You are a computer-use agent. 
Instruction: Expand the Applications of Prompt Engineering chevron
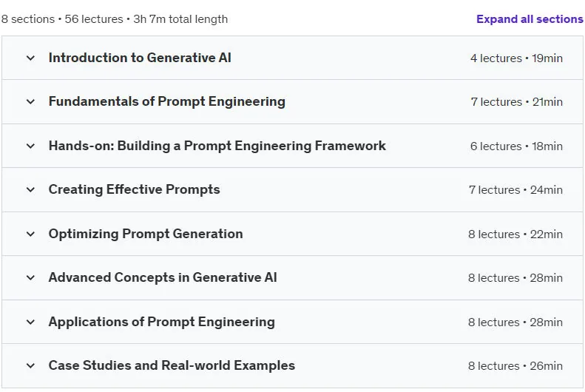[30, 322]
